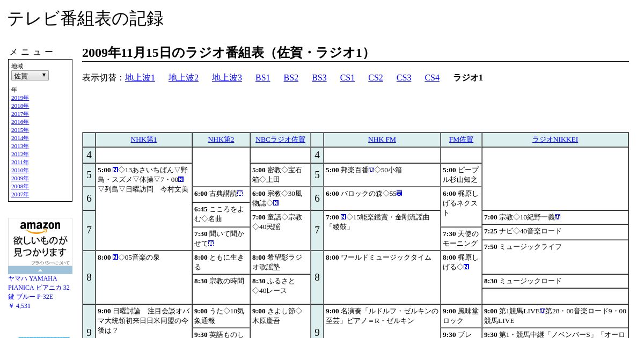Switch display to BS2

point(291,77)
